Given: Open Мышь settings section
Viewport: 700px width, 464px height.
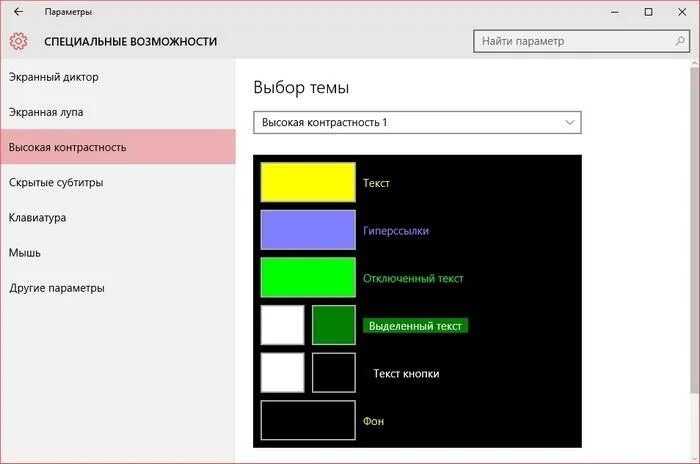Looking at the screenshot, I should coord(117,253).
